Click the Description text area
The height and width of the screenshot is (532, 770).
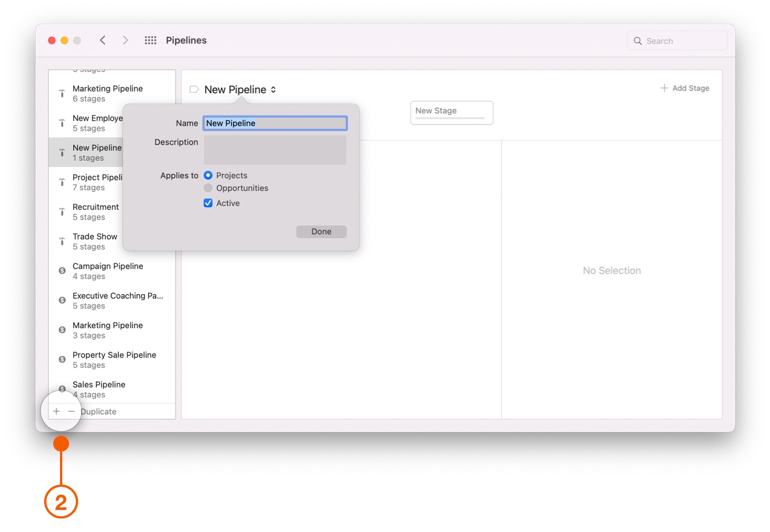tap(275, 149)
